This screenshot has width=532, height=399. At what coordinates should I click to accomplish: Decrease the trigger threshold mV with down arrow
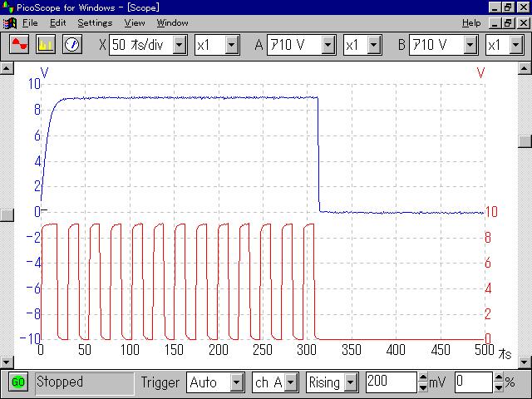[x=423, y=387]
